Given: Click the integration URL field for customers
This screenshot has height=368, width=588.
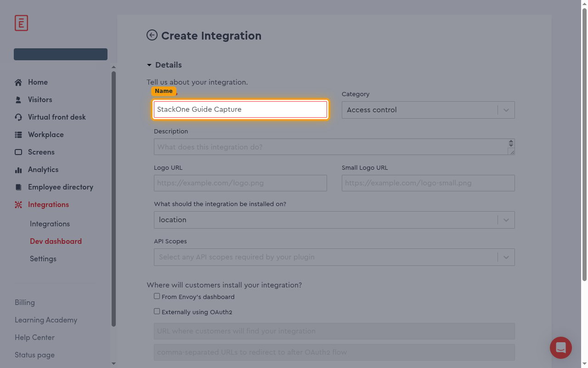Looking at the screenshot, I should tap(334, 331).
